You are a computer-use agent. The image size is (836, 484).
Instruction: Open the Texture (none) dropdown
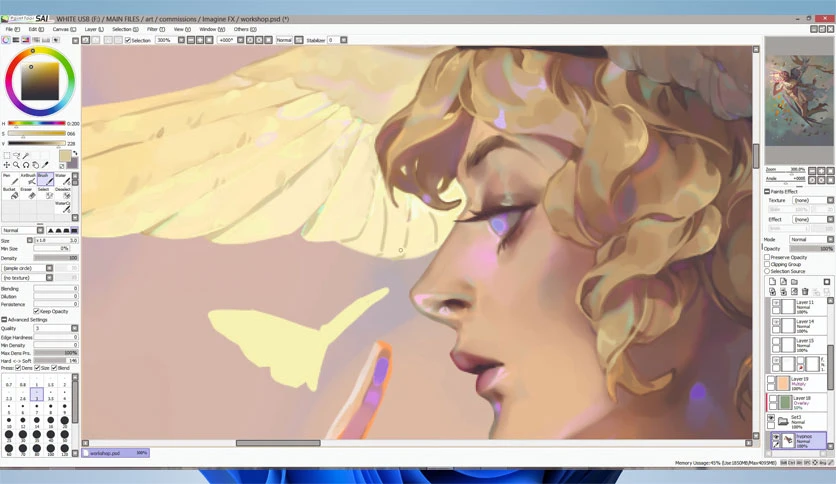pyautogui.click(x=813, y=200)
